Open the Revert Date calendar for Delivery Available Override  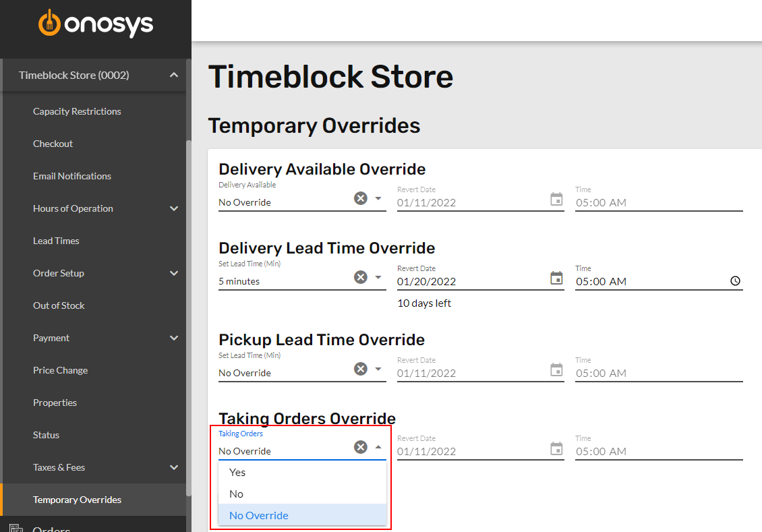pyautogui.click(x=556, y=200)
